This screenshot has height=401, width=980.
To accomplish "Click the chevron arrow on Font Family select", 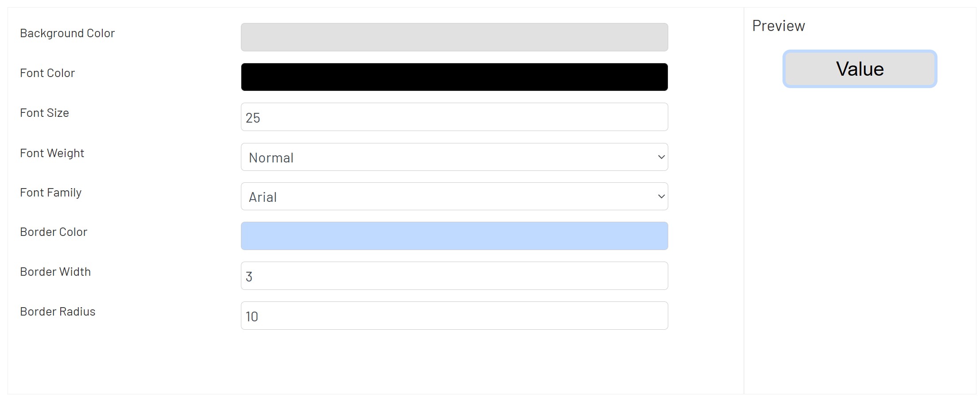I will click(661, 197).
